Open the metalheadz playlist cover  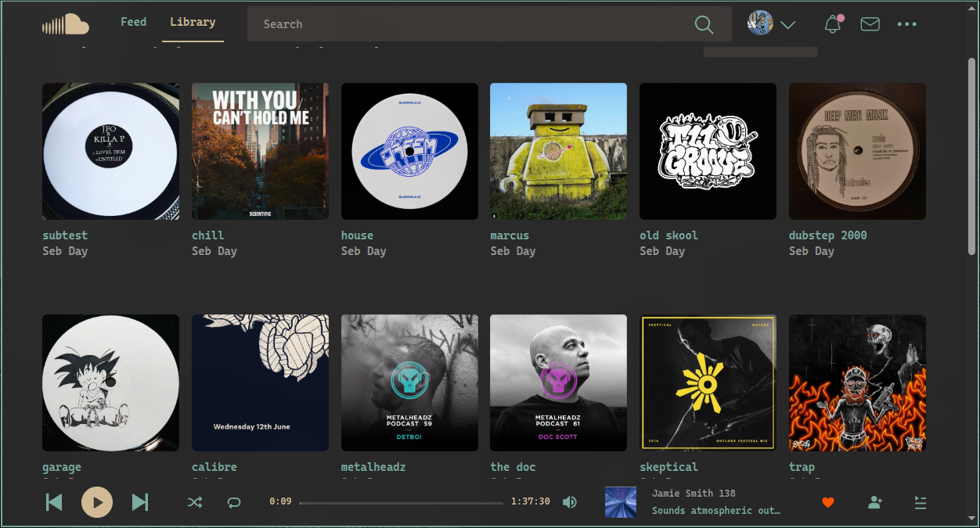(x=409, y=383)
